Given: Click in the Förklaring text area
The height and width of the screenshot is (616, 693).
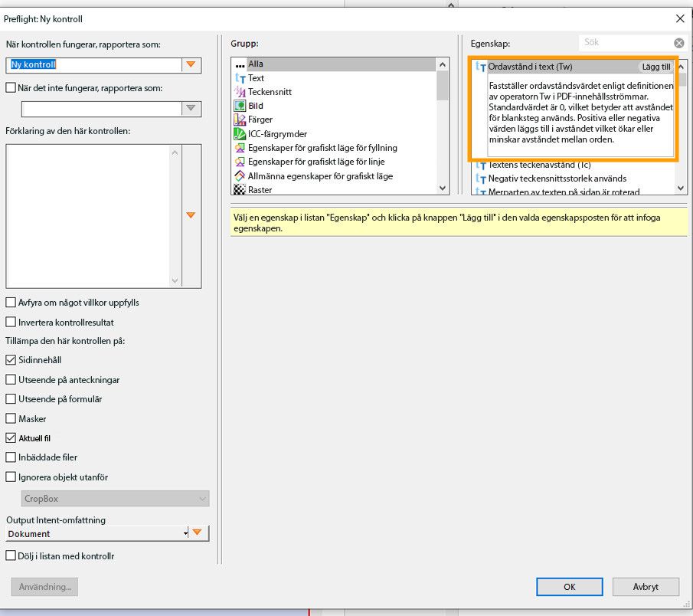Looking at the screenshot, I should (87, 216).
